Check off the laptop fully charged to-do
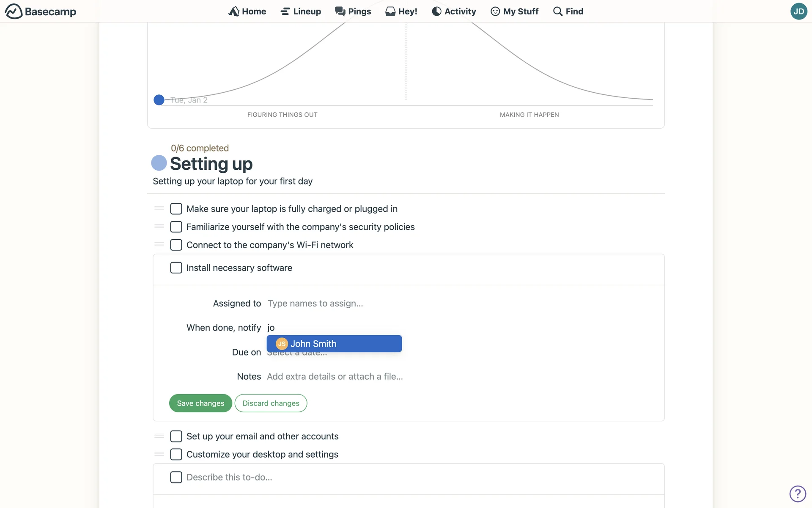 coord(176,209)
